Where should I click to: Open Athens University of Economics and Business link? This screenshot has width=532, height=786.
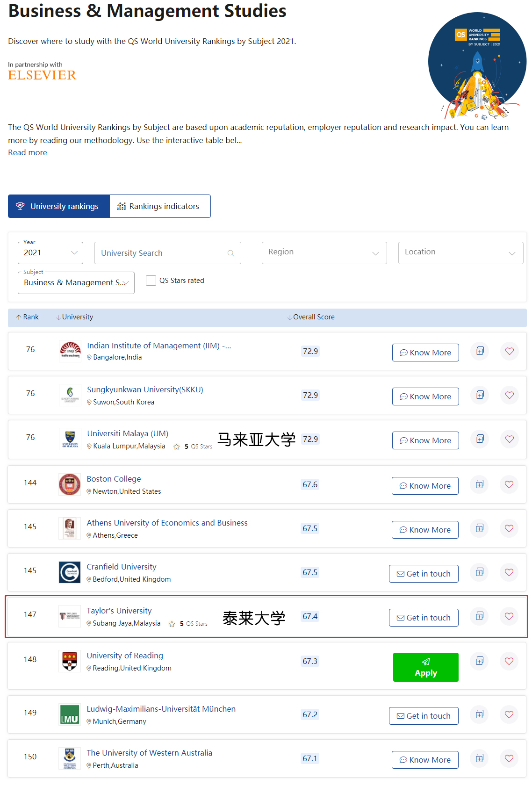[x=167, y=523]
